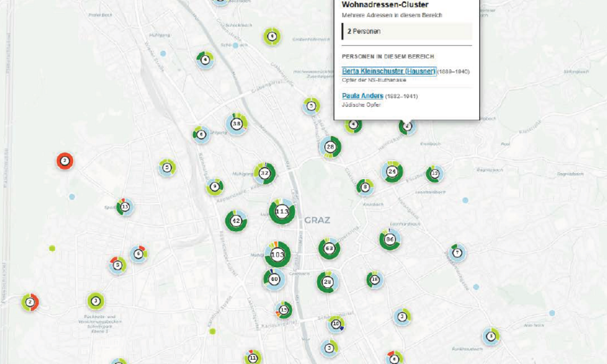Select the cluster marker numbered 15
Screen dimensions: 607x364
(x=284, y=310)
